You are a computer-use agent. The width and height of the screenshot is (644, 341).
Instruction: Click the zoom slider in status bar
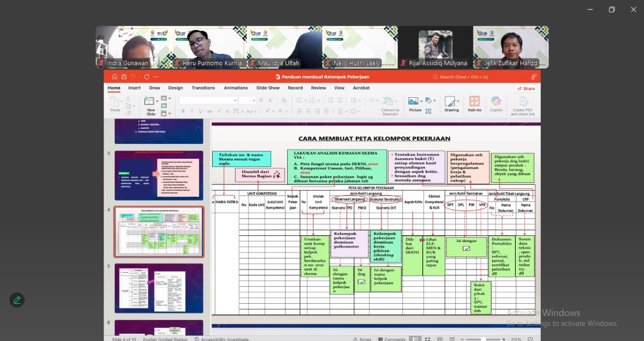(x=483, y=339)
